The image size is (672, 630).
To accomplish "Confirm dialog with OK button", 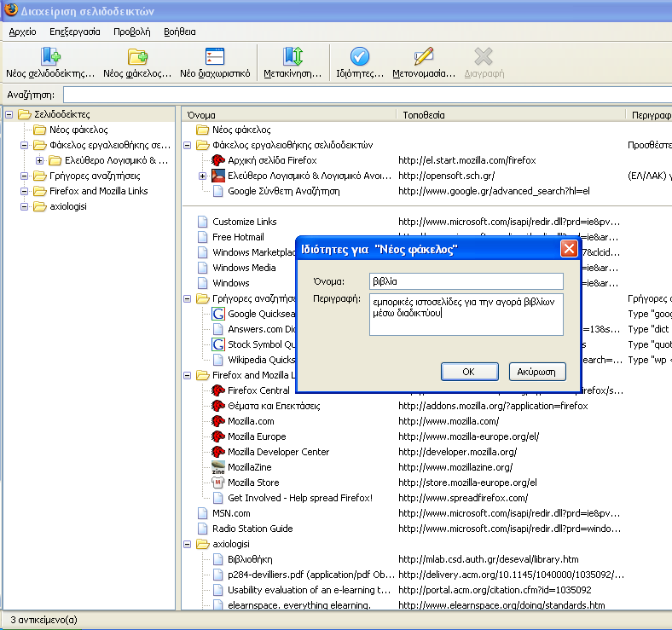I will point(470,372).
